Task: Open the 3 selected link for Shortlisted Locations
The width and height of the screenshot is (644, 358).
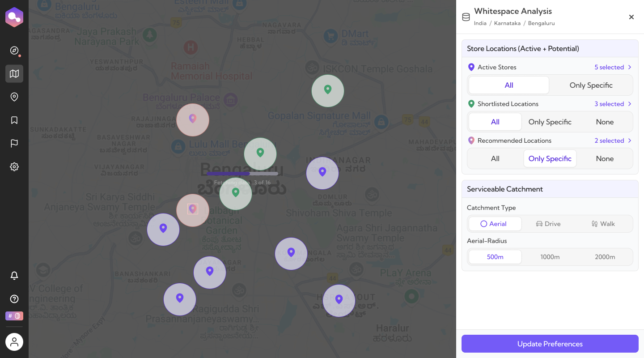Action: (609, 104)
